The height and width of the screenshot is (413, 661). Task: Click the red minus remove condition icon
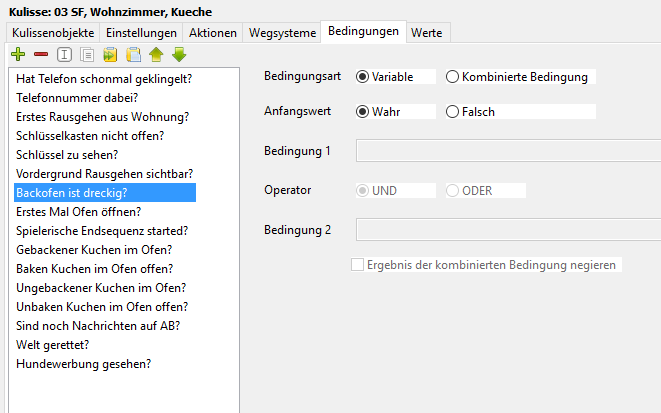(41, 54)
